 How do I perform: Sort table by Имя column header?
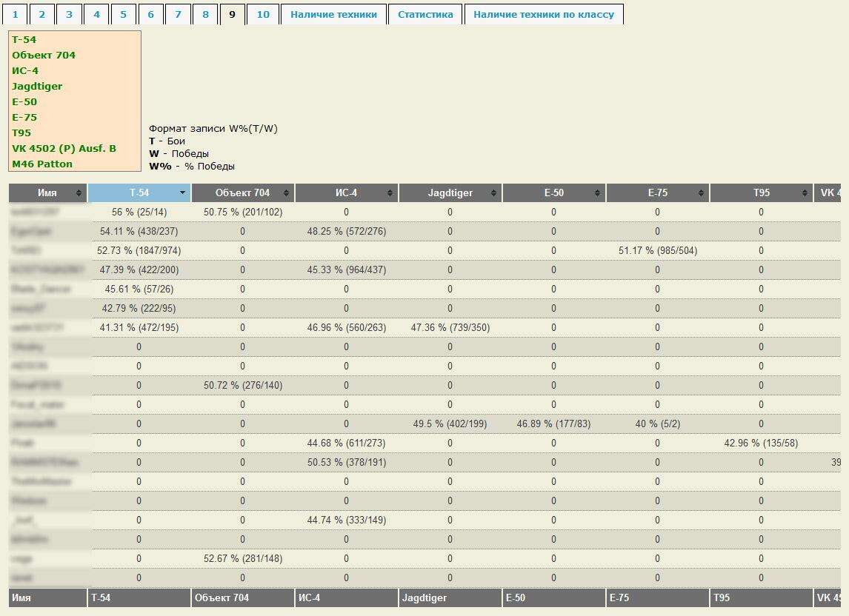click(47, 192)
